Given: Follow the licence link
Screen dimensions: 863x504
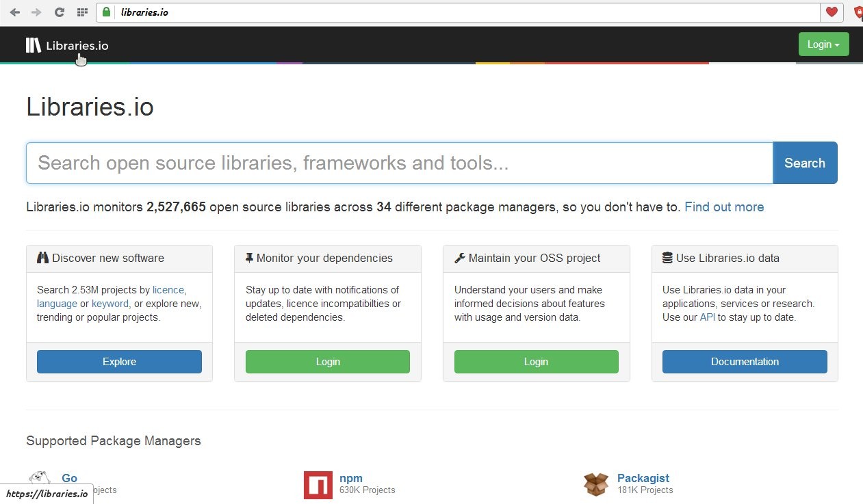Looking at the screenshot, I should (x=169, y=290).
